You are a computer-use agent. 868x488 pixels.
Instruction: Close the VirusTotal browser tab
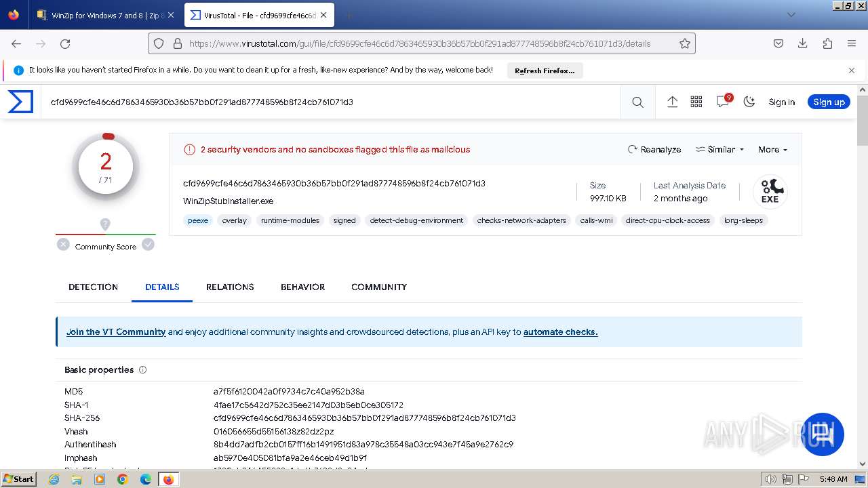pos(323,15)
